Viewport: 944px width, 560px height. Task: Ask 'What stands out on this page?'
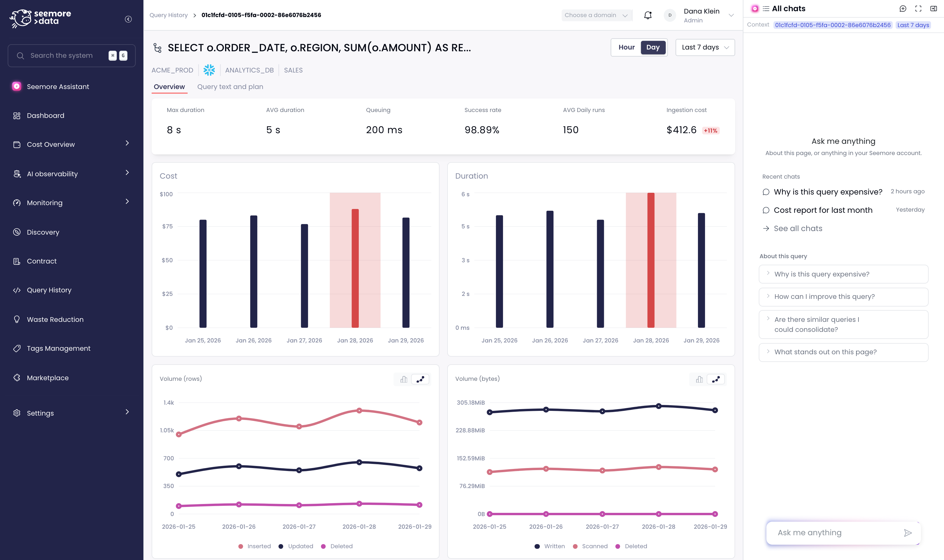[x=843, y=352]
